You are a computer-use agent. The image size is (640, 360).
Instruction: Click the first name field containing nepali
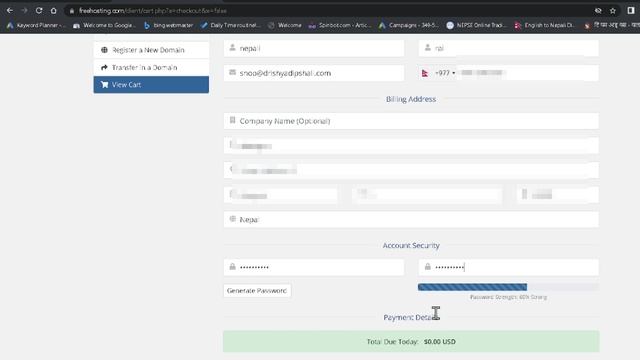pyautogui.click(x=314, y=48)
